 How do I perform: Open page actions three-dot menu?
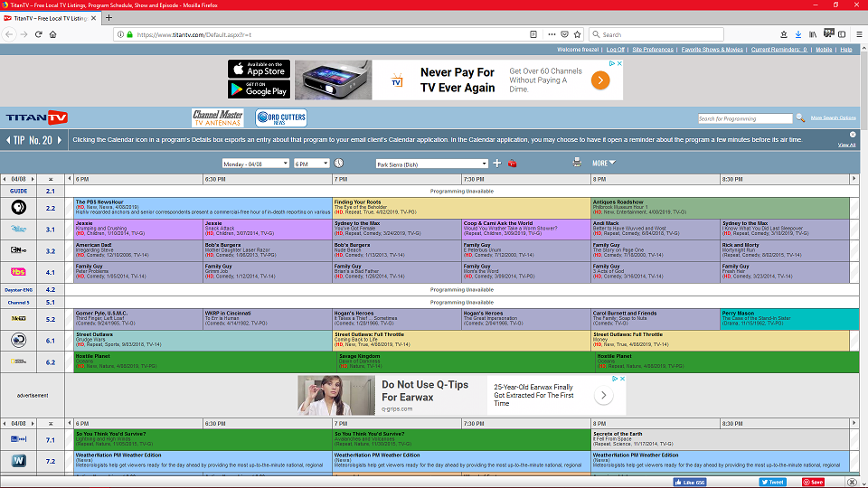coord(552,34)
